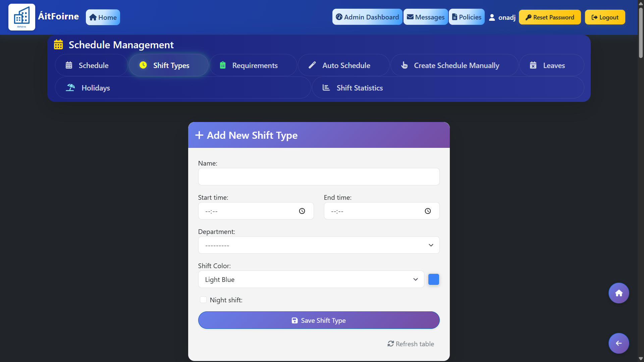
Task: Switch to the Requirements tab
Action: pos(254,65)
